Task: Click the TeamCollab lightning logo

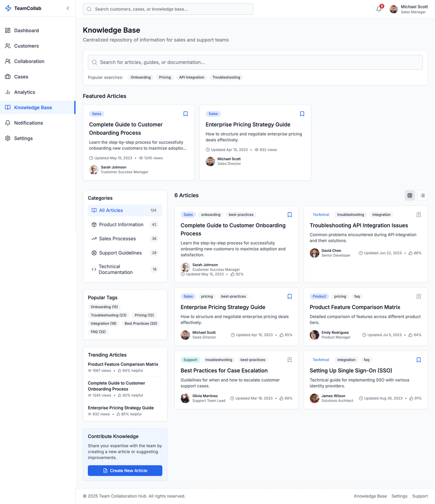Action: point(8,8)
